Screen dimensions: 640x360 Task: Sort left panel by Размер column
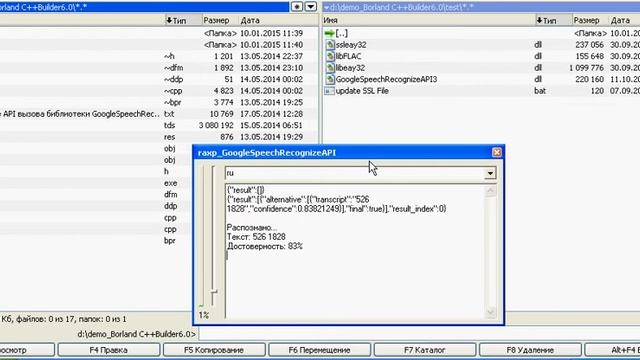220,20
